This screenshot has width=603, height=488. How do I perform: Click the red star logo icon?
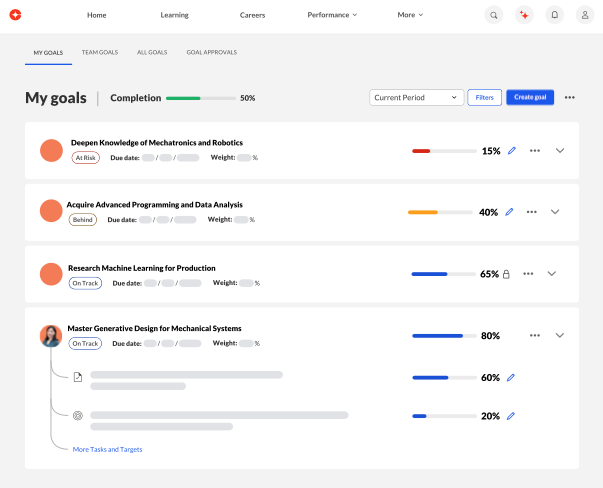click(x=15, y=15)
